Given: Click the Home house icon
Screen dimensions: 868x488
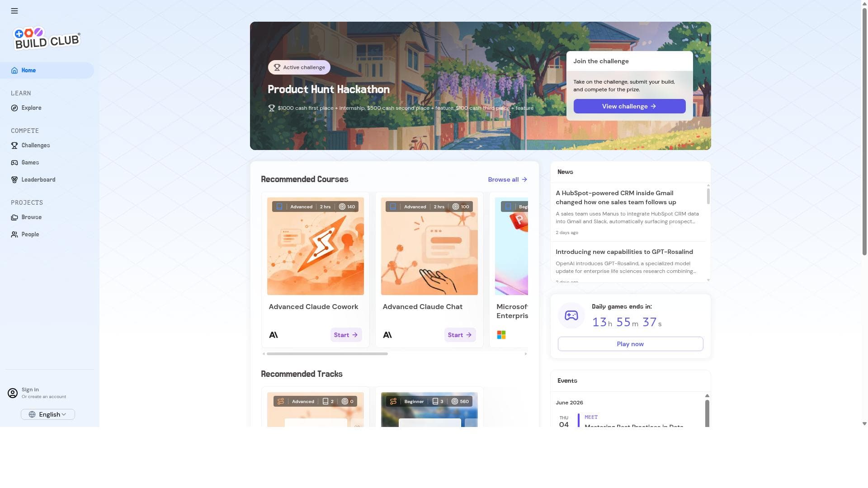Looking at the screenshot, I should pos(14,70).
